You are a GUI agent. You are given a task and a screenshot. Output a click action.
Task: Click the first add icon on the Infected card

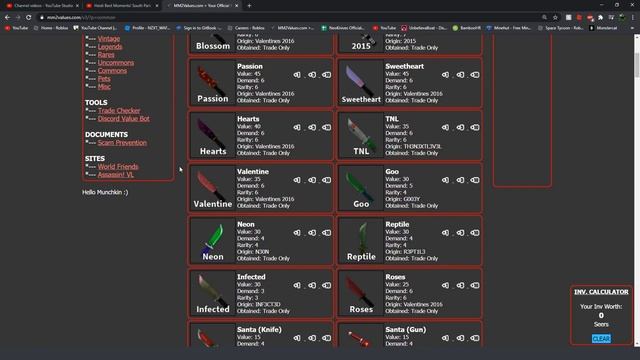pyautogui.click(x=297, y=285)
